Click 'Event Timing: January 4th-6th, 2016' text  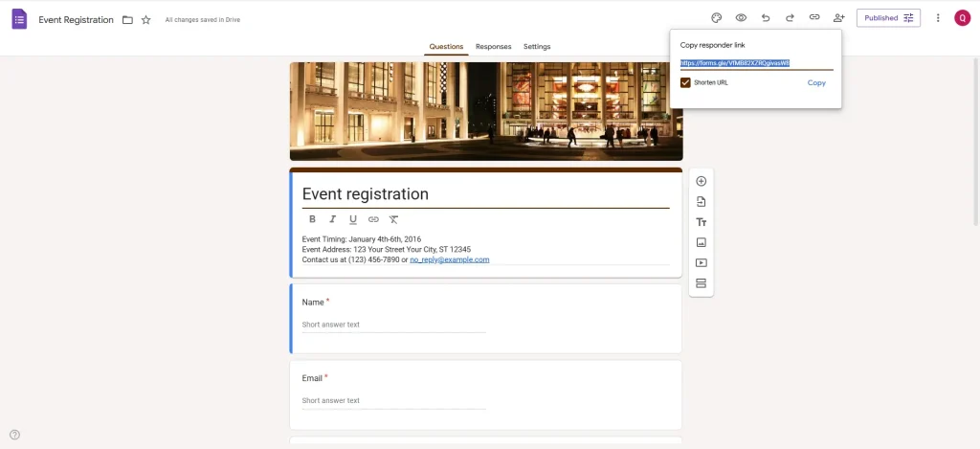[x=361, y=239]
